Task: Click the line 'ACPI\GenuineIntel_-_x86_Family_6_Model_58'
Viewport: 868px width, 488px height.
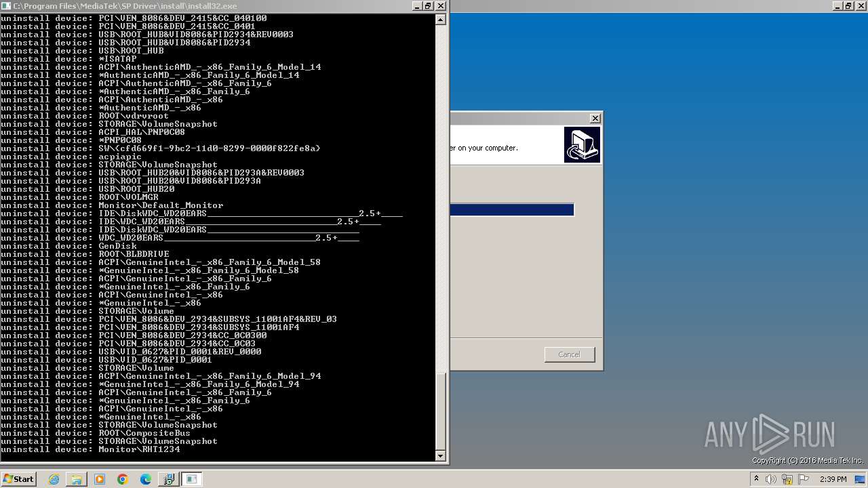Action: (x=161, y=262)
